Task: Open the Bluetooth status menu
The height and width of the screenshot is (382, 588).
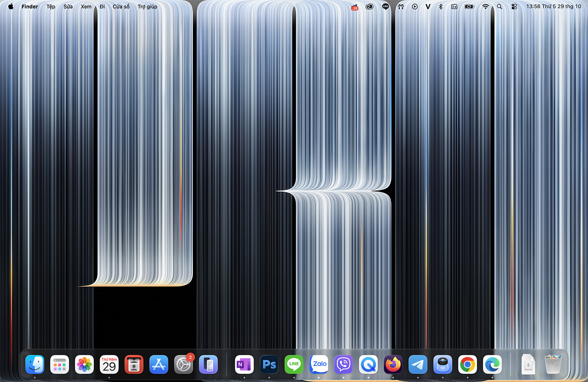Action: [x=441, y=7]
